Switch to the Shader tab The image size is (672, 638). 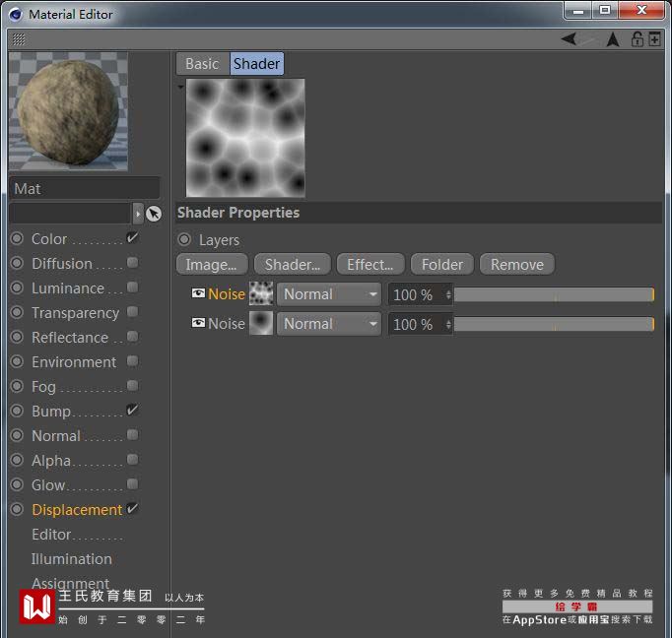coord(257,64)
